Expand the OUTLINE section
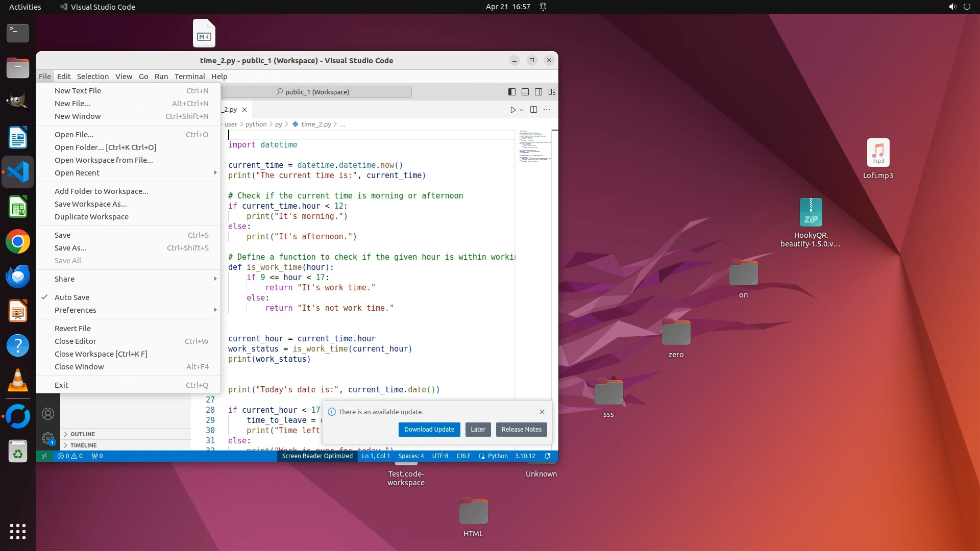Screen dimensions: 980x551 point(83,434)
